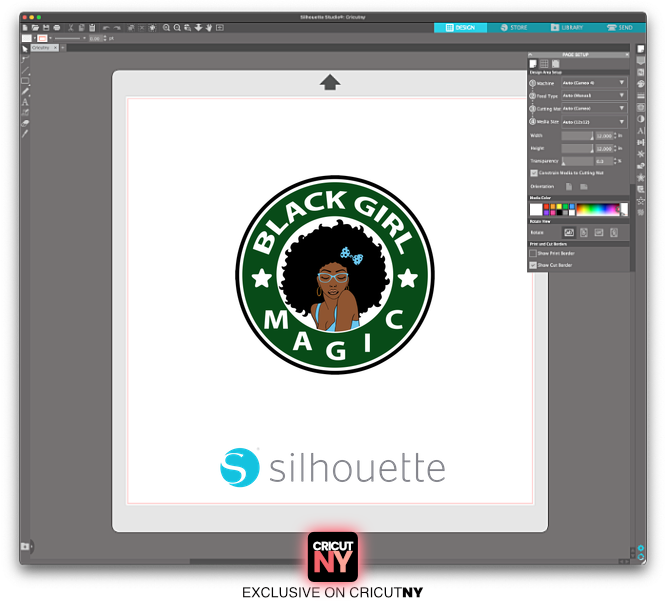Redo the last action

[x=117, y=28]
